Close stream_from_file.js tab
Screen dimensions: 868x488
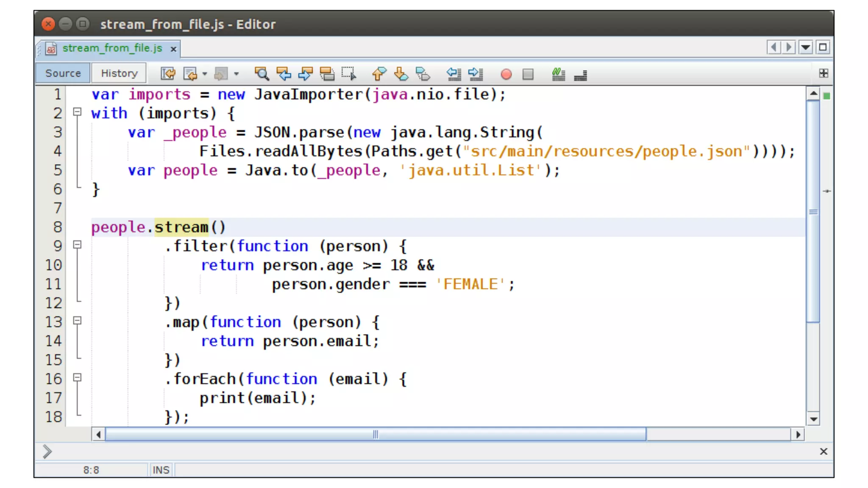coord(173,49)
